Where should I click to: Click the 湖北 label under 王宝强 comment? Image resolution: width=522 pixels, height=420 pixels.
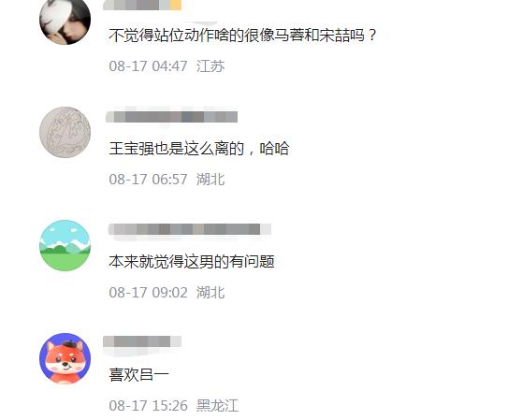(210, 180)
